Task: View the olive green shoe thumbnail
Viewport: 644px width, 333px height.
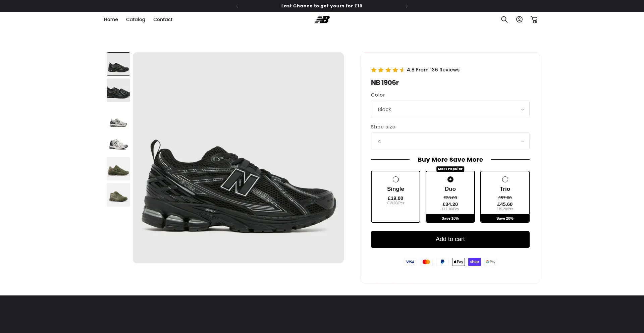Action: tap(118, 169)
